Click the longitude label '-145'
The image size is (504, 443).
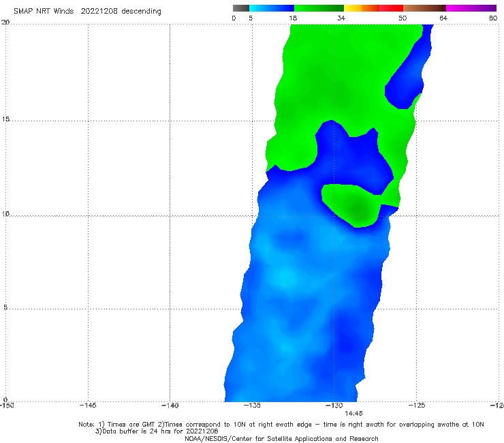[88, 406]
